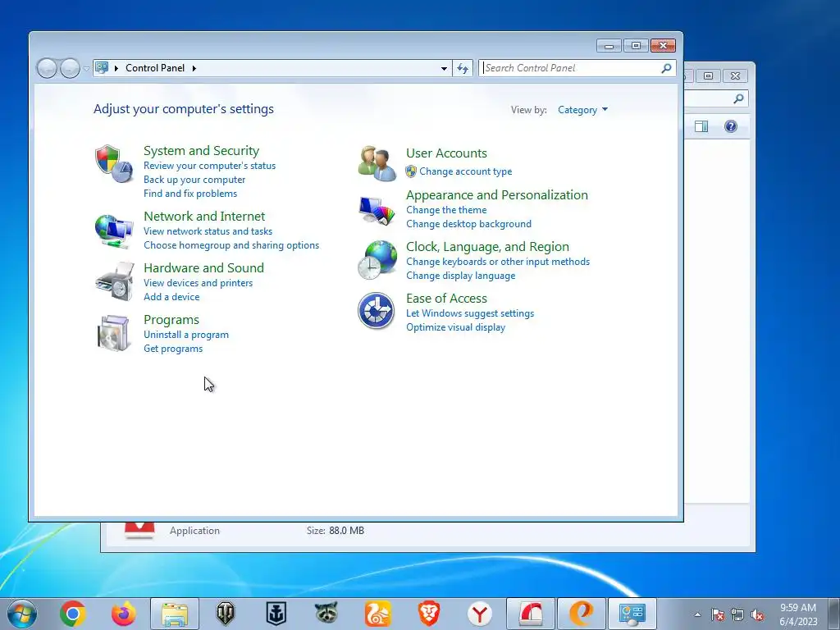Viewport: 840px width, 630px height.
Task: Click Get programs link
Action: [173, 348]
